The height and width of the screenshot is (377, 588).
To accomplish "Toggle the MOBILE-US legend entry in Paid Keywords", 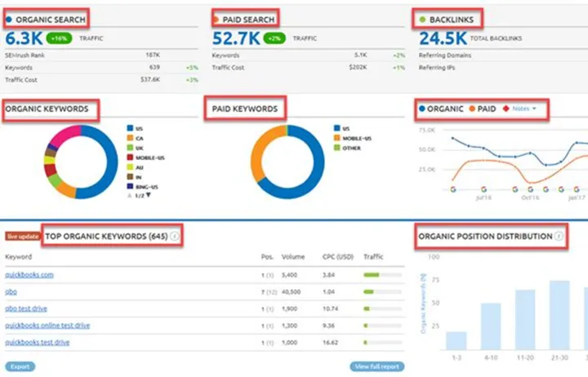I will click(x=353, y=138).
